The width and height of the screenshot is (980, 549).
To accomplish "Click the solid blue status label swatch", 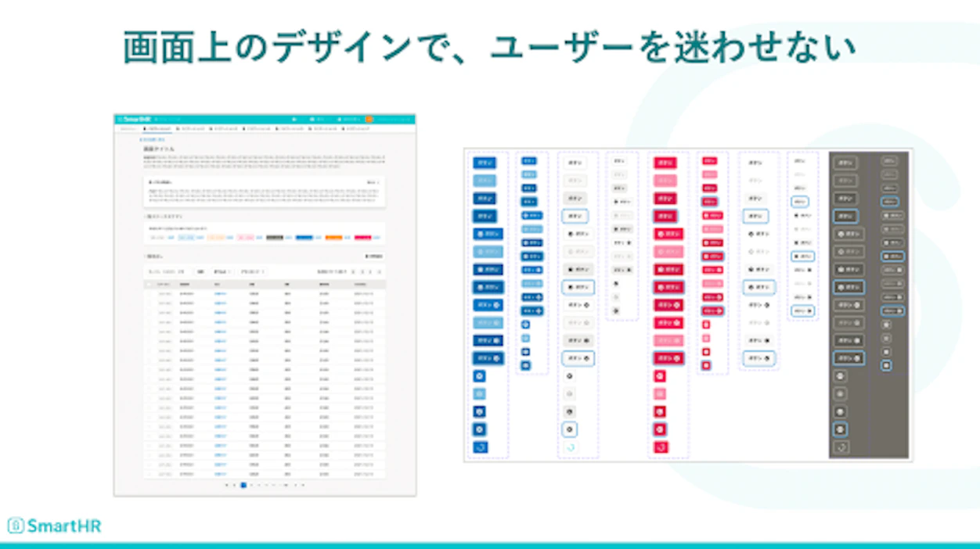I will tap(304, 237).
